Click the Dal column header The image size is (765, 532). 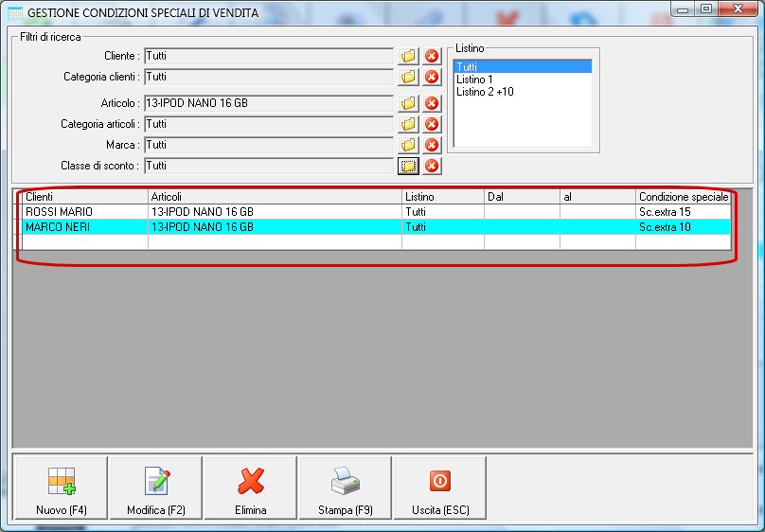point(522,197)
